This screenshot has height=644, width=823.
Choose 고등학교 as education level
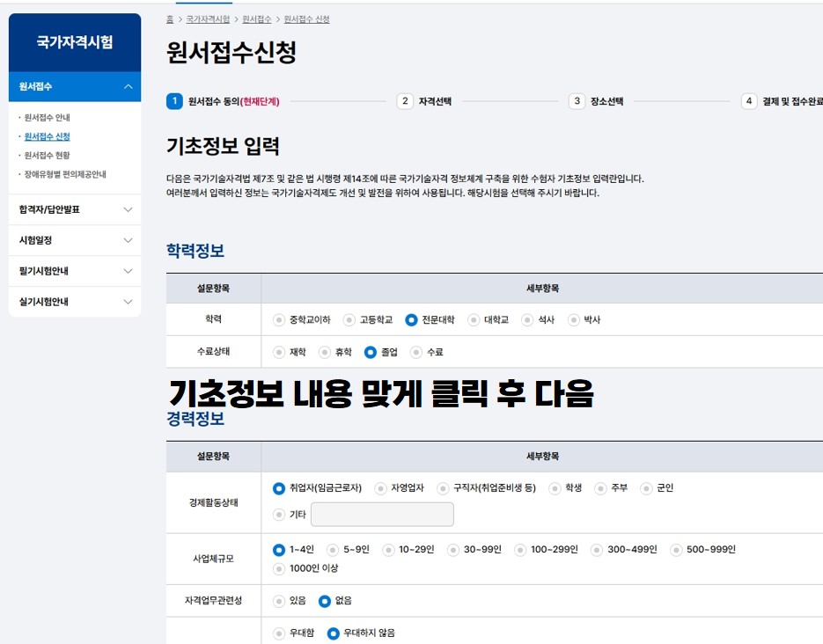[x=349, y=320]
